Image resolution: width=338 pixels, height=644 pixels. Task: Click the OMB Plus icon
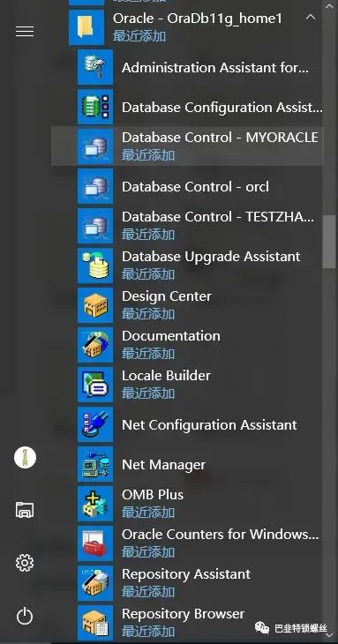tap(95, 503)
